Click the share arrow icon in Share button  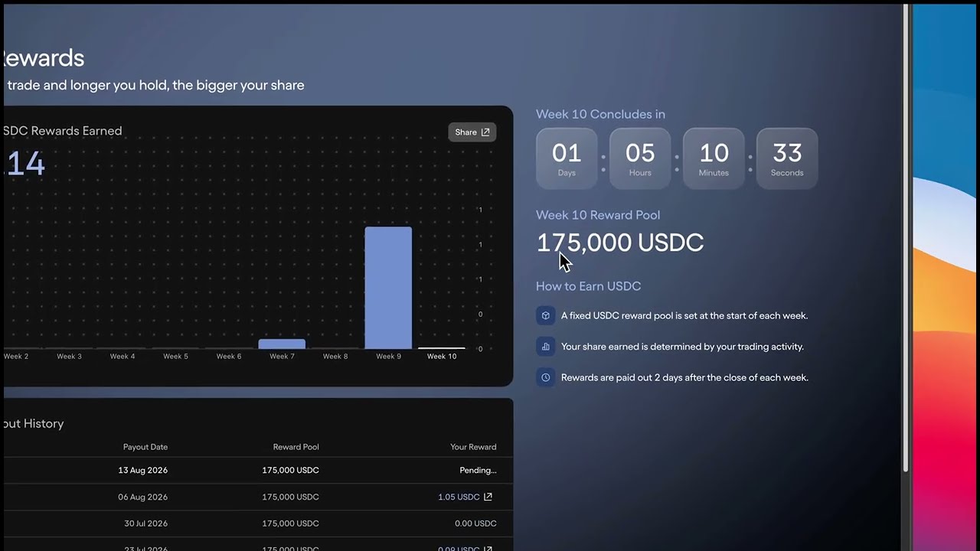click(x=485, y=132)
